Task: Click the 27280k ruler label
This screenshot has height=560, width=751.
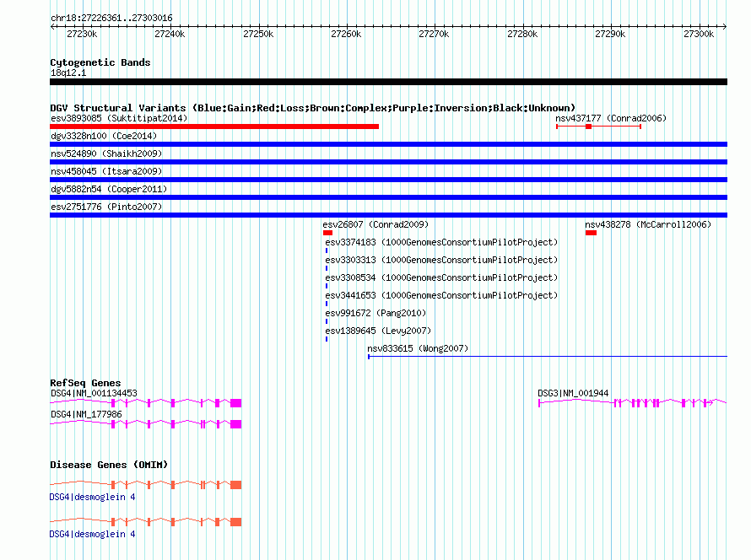Action: pos(522,34)
